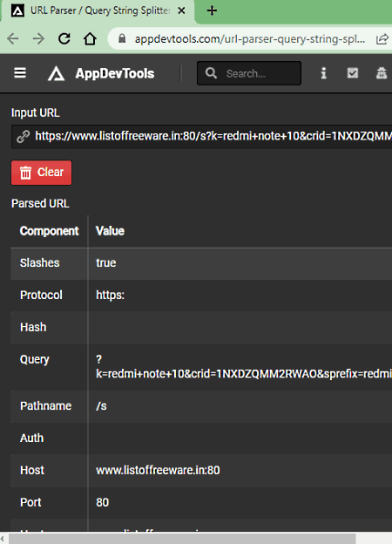
Task: Open the info icon in header
Action: coord(323,73)
